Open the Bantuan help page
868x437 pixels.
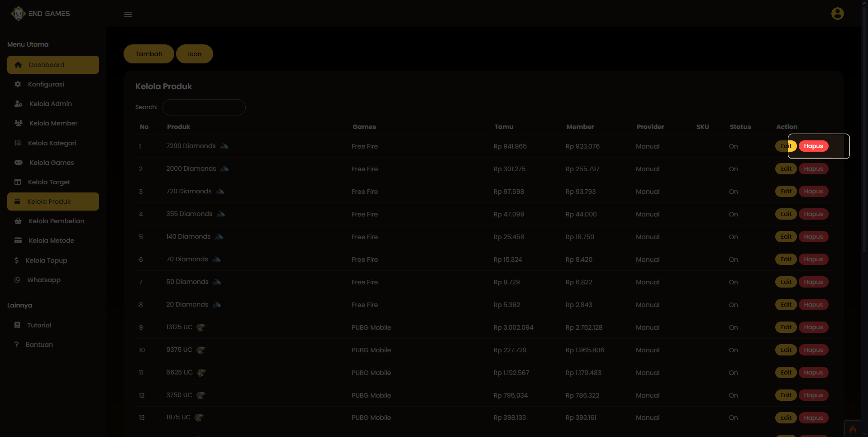pos(53,345)
